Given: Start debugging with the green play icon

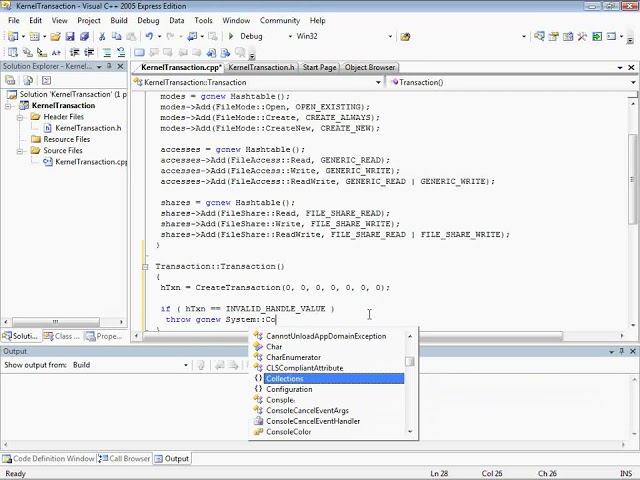Looking at the screenshot, I should coord(231,36).
